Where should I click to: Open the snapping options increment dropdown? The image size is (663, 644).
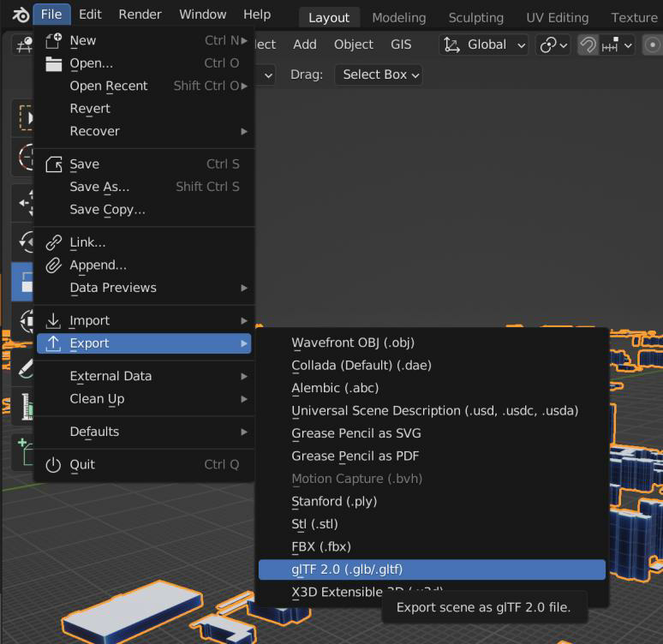tap(617, 45)
